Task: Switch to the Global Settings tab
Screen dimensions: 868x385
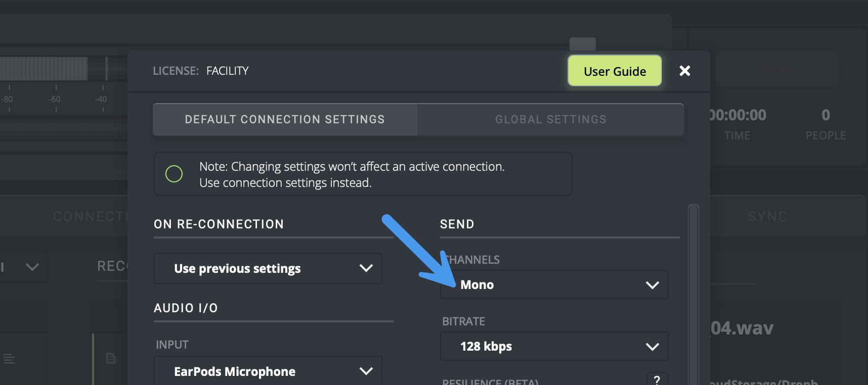Action: (x=550, y=120)
